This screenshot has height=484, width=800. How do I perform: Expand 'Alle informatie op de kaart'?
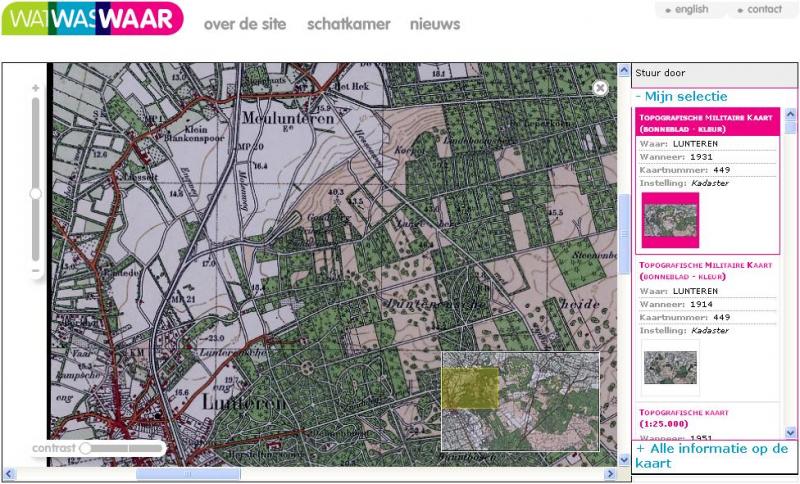point(712,456)
